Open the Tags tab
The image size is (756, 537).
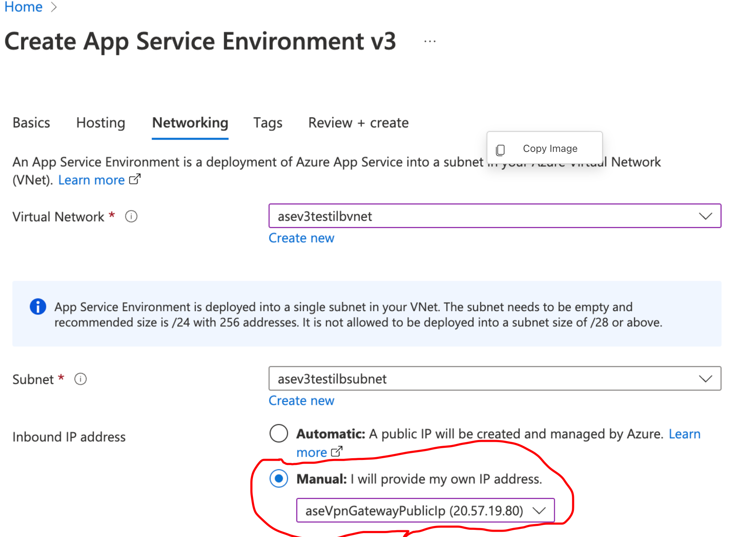click(x=268, y=123)
